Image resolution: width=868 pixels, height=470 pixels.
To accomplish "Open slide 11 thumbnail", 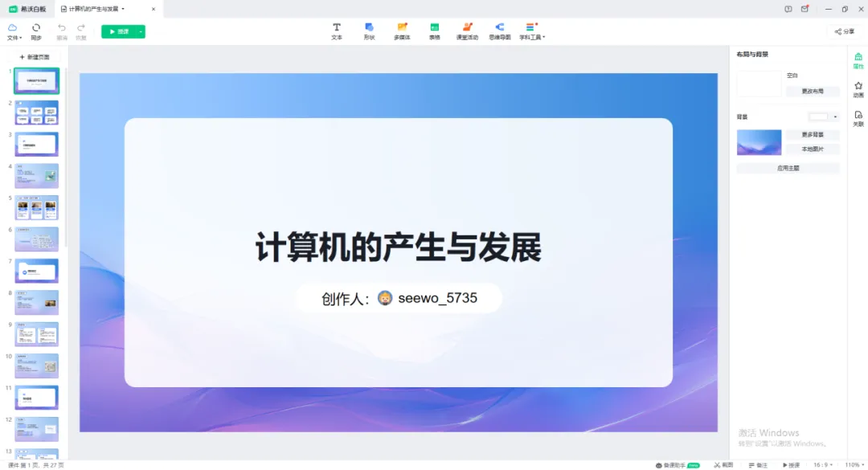I will pos(36,398).
